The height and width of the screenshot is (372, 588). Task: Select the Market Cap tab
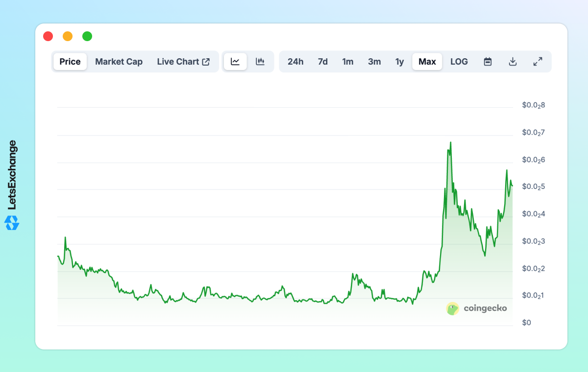[119, 62]
